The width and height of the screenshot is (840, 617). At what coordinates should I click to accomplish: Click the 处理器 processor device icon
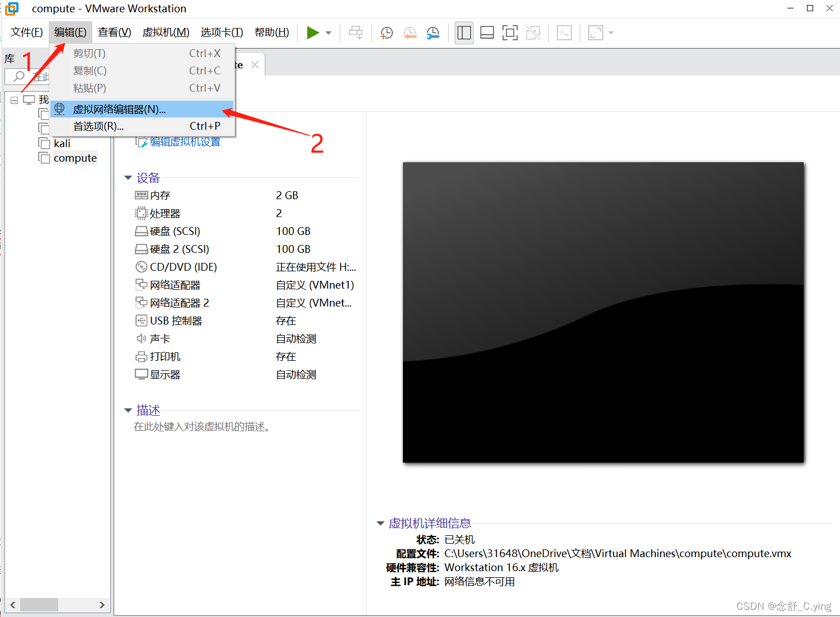click(x=141, y=213)
